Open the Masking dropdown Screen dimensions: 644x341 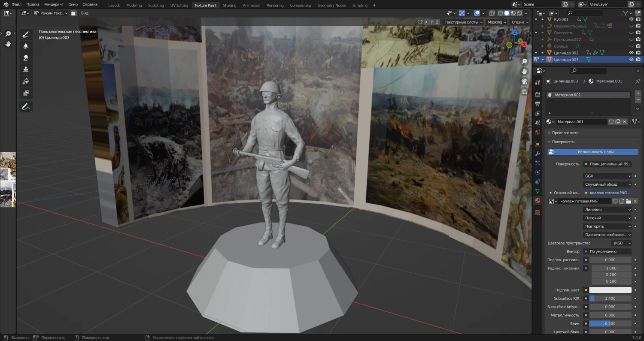coord(497,22)
